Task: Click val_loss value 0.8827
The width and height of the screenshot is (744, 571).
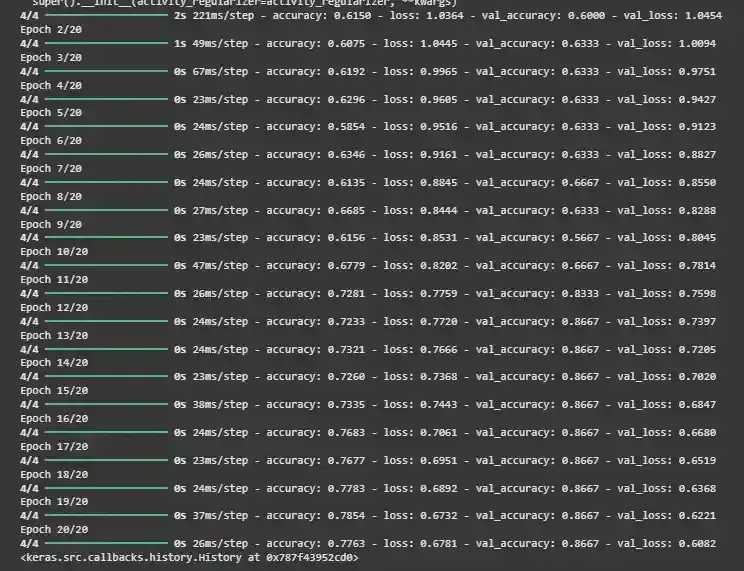Action: [x=697, y=155]
